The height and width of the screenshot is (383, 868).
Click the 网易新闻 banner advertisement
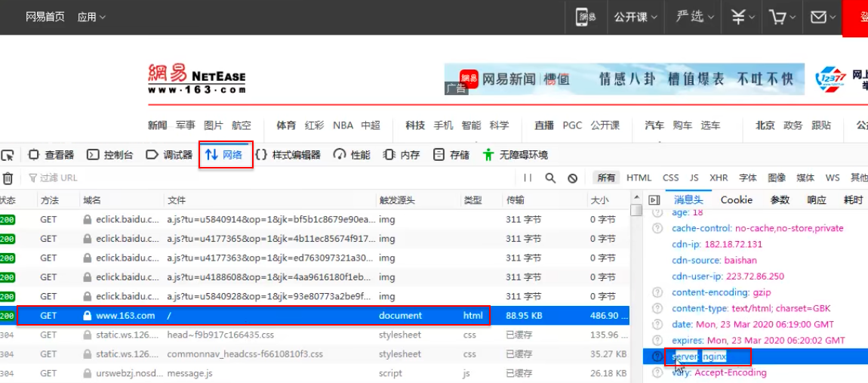click(x=624, y=79)
